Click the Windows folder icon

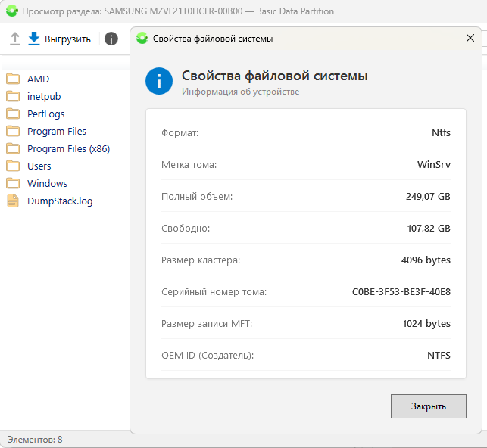tap(13, 183)
